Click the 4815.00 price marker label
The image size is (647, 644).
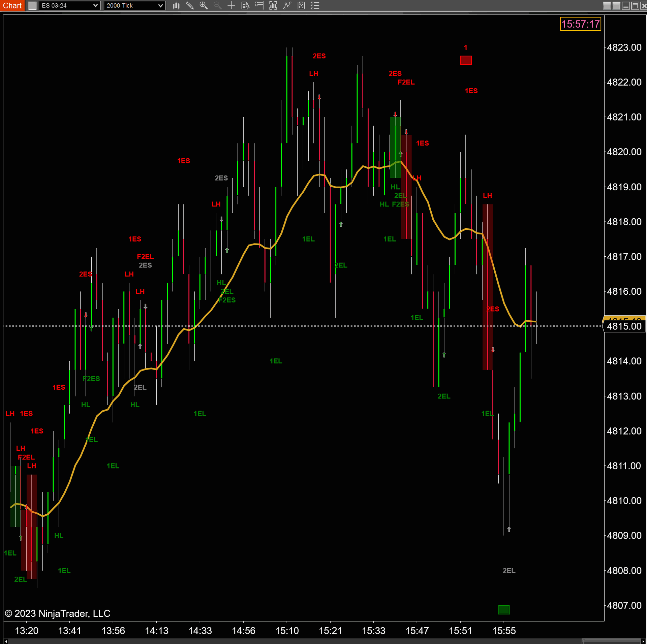coord(624,326)
